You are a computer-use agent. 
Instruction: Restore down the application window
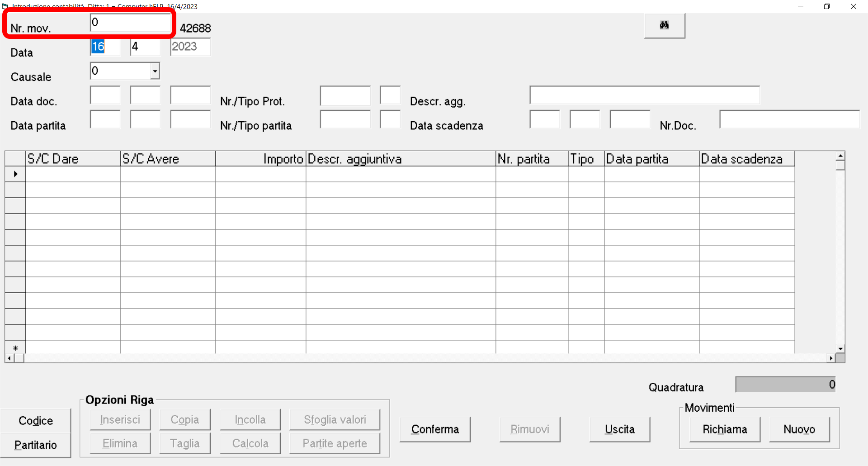pos(827,6)
